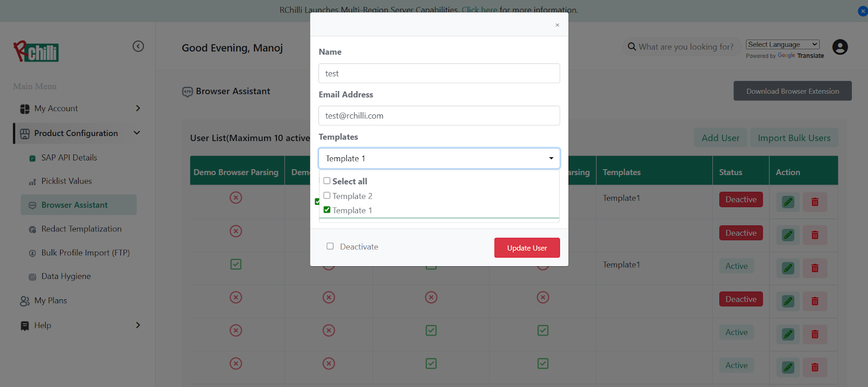Image resolution: width=868 pixels, height=387 pixels.
Task: Open the user profile avatar
Action: point(840,47)
